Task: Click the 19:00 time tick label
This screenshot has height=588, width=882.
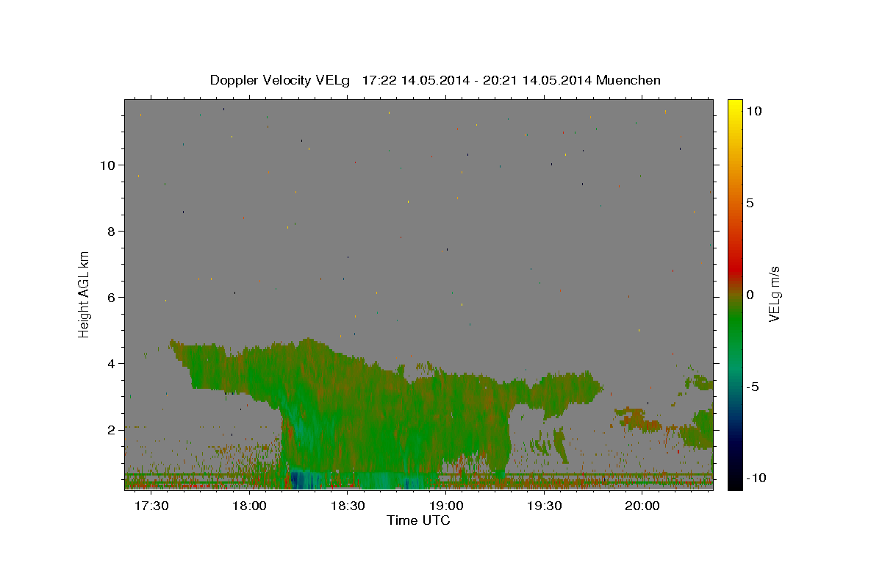Action: point(446,506)
